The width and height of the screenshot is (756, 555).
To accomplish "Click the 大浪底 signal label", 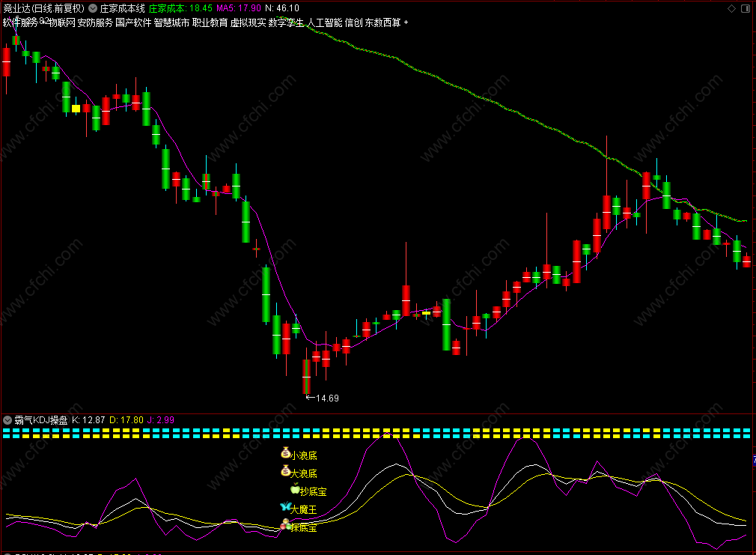I will pos(304,473).
